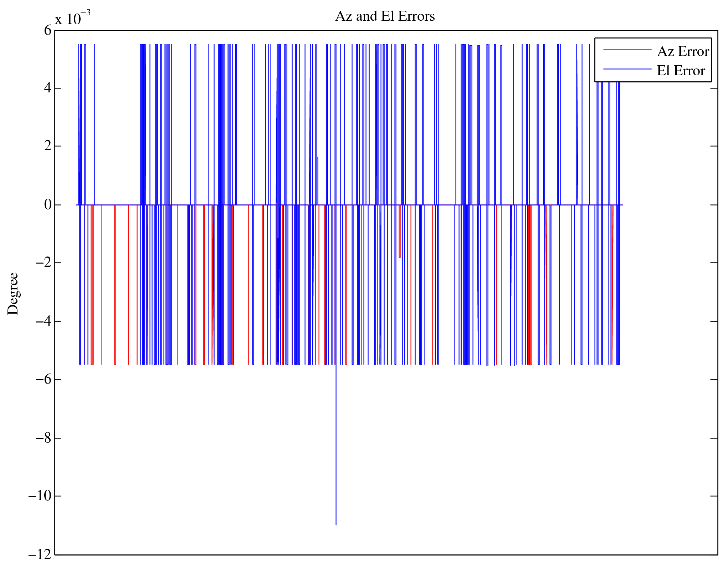Click the y-axis tick label −12
Screen dimensions: 728x568
[40, 554]
